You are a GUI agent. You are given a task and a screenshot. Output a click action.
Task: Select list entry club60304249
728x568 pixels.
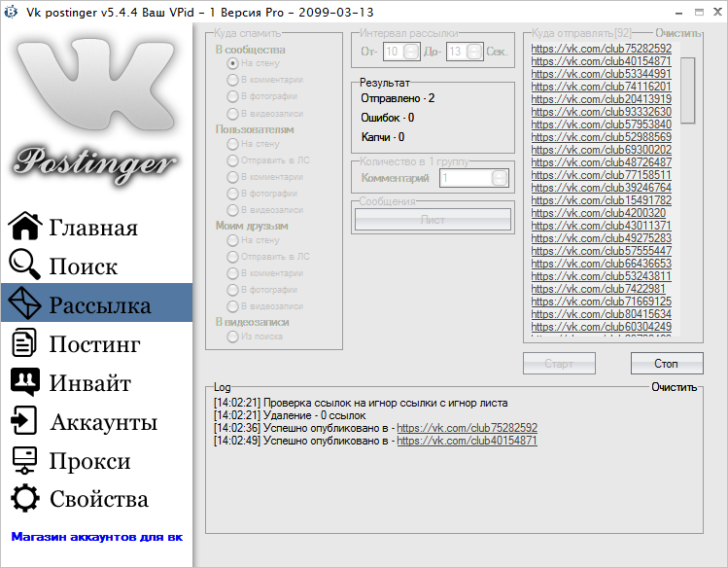coord(602,327)
